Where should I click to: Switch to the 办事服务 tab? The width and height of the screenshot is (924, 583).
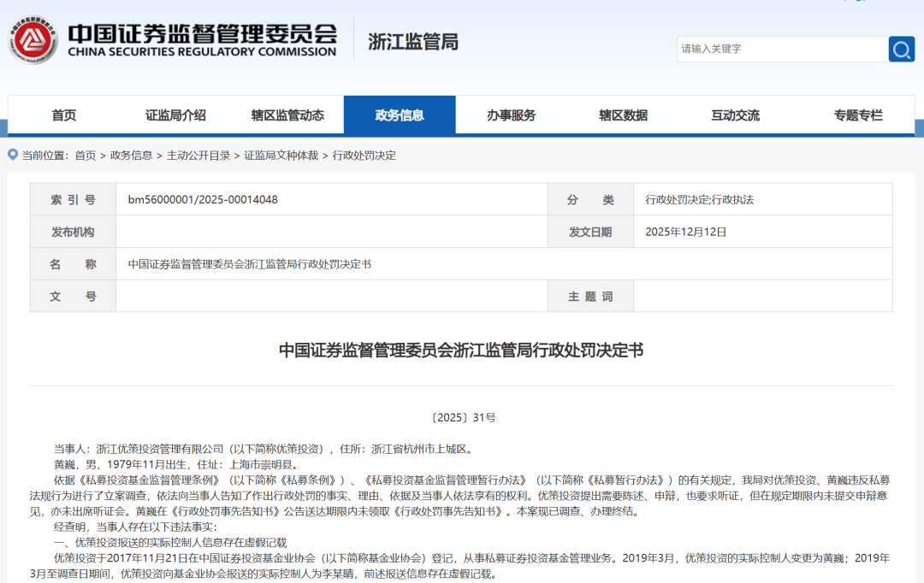pos(512,115)
